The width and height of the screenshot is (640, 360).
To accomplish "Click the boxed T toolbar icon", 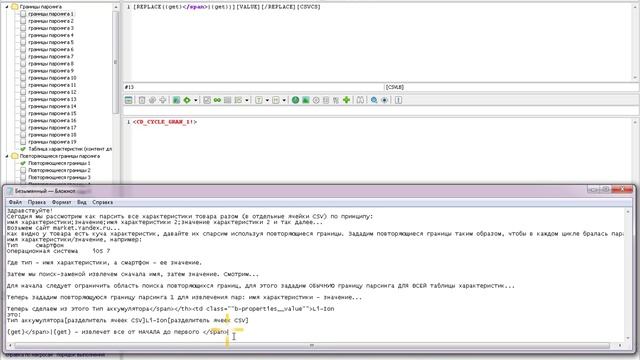I will pyautogui.click(x=259, y=100).
